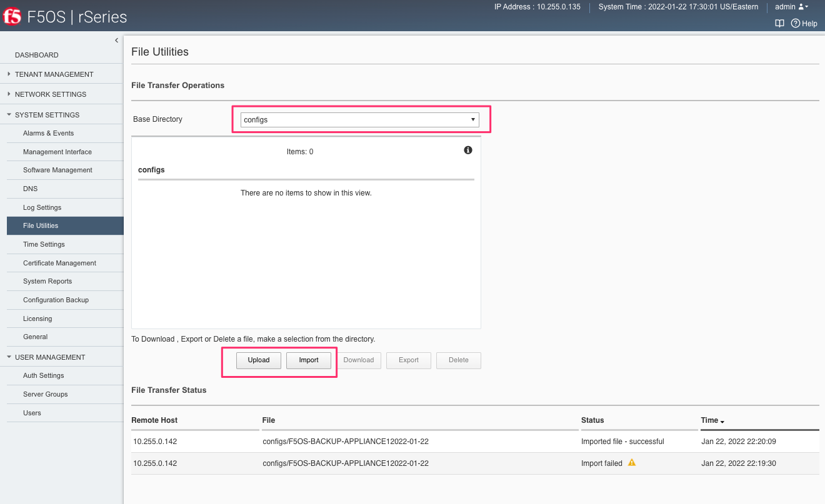The image size is (825, 504).
Task: Click the Jan 22, 2022 22:20:09 timestamp
Action: (x=739, y=442)
